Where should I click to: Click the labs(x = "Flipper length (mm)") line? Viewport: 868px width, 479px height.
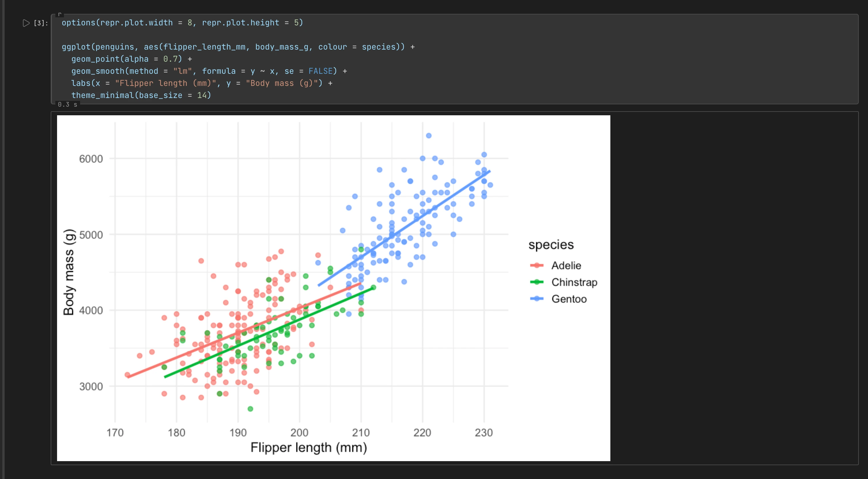(x=202, y=83)
